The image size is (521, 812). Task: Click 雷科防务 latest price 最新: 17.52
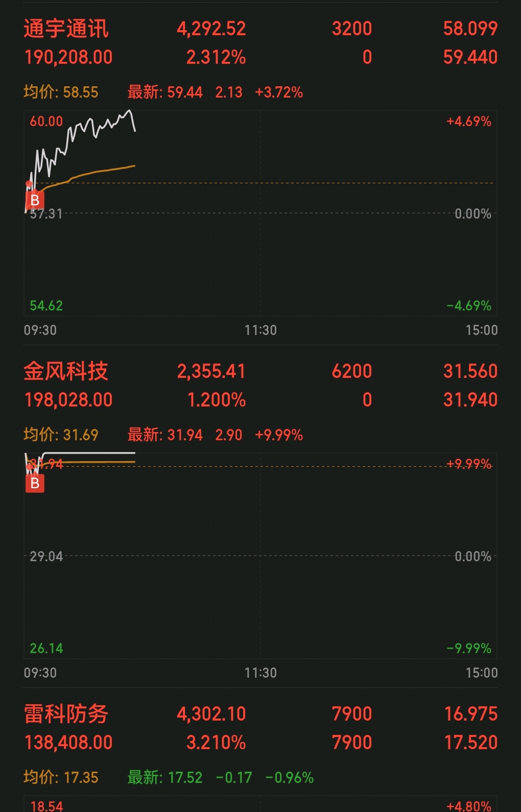click(x=165, y=778)
